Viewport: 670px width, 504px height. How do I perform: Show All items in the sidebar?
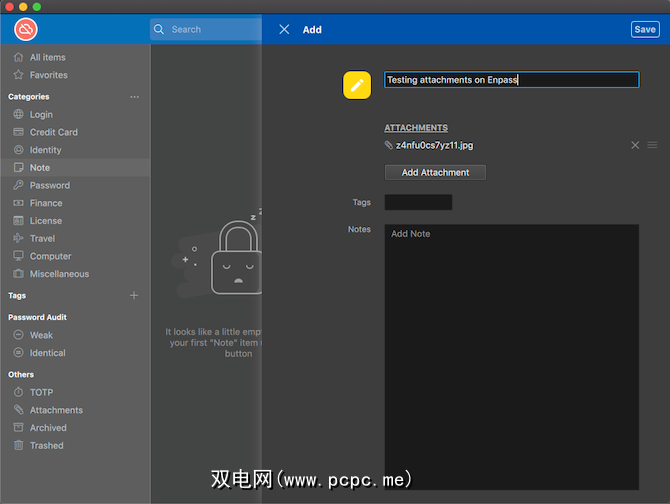pyautogui.click(x=47, y=57)
